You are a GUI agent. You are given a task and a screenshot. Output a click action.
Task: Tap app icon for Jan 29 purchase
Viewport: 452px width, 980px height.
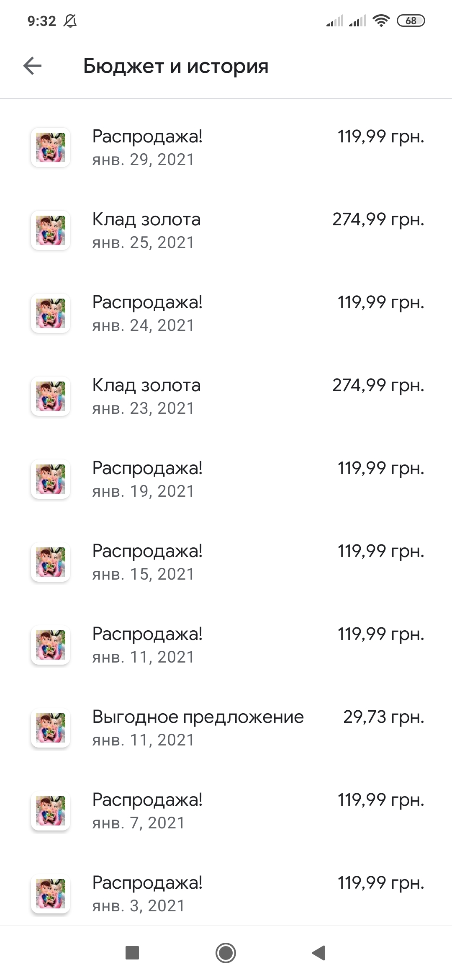pyautogui.click(x=51, y=147)
